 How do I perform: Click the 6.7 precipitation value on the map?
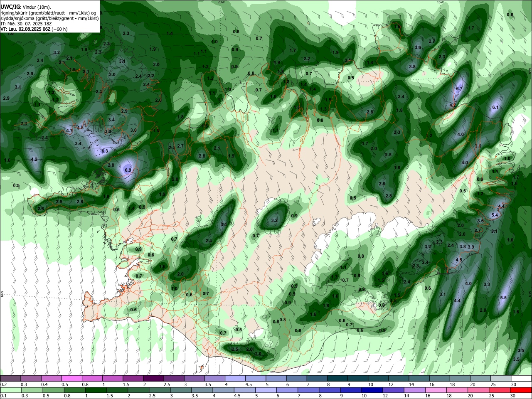(459, 89)
